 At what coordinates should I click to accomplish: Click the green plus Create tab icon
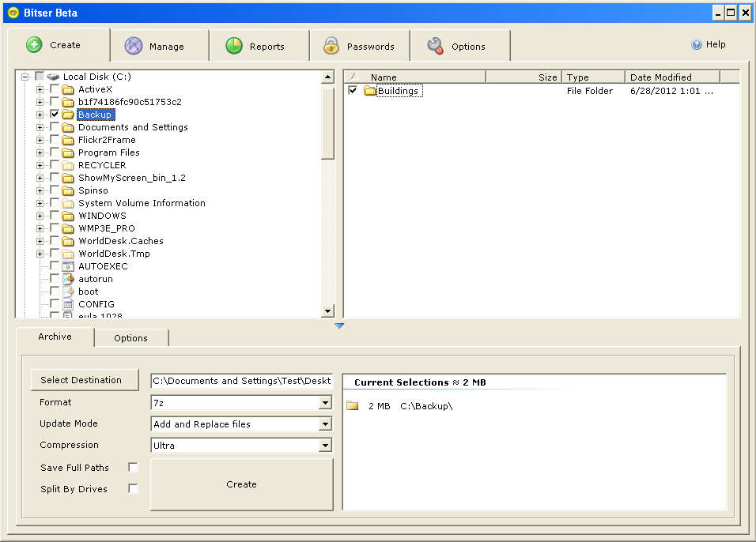pos(34,45)
